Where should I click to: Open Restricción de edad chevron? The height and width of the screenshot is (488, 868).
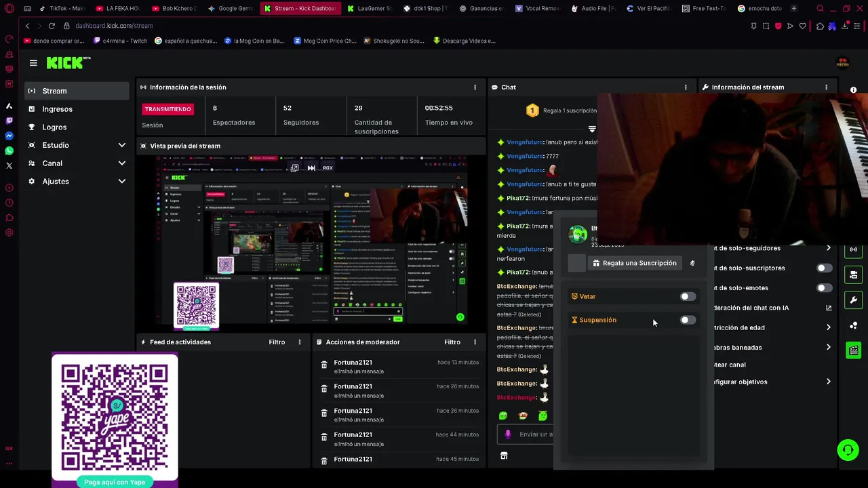click(829, 327)
